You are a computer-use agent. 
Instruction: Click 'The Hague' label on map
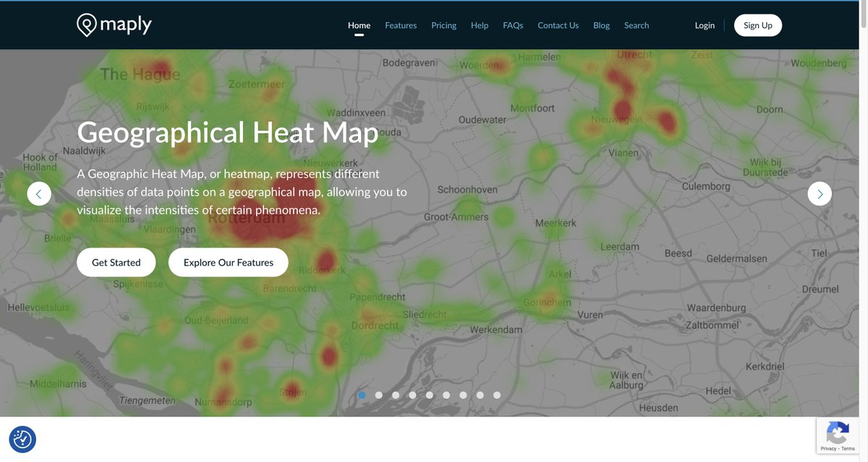[x=140, y=74]
